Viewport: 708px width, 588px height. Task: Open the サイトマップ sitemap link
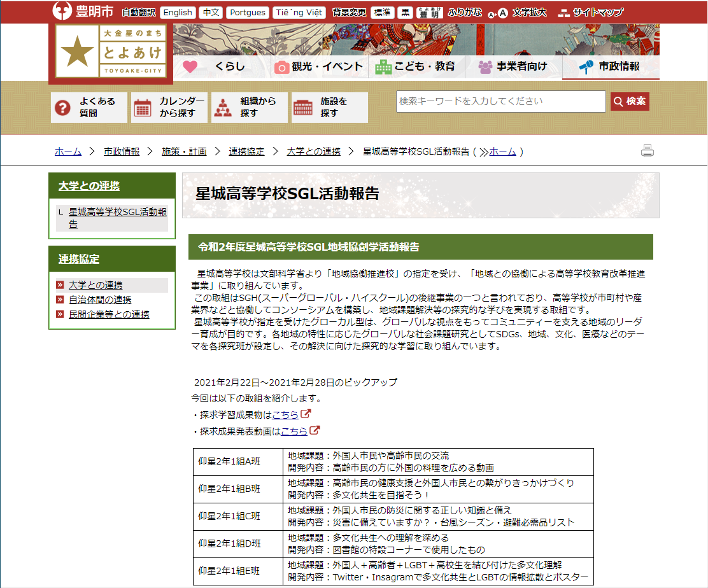click(x=590, y=12)
